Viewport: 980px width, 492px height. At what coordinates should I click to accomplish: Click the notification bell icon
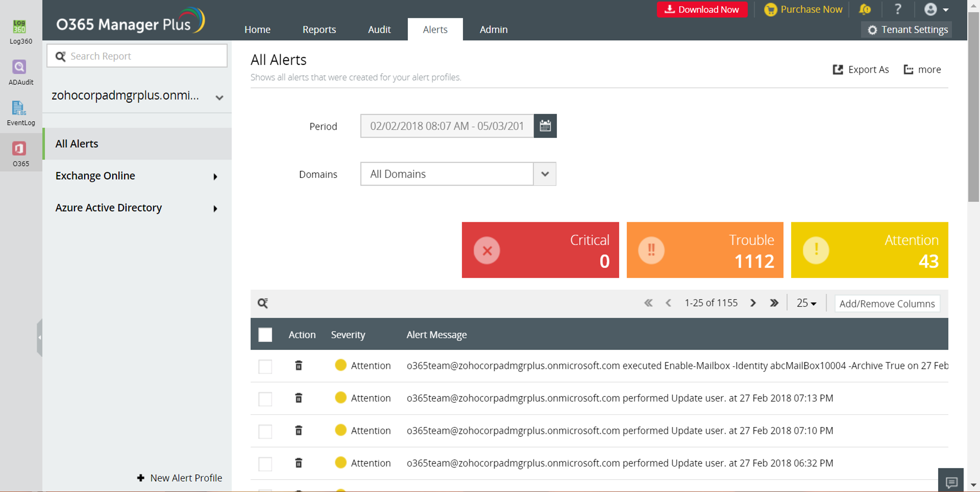tap(865, 9)
